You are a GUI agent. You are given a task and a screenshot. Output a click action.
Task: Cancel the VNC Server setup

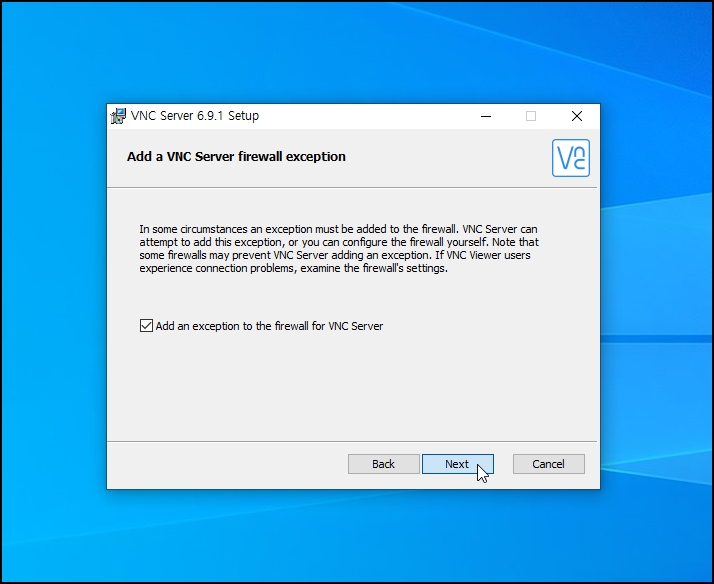tap(549, 464)
